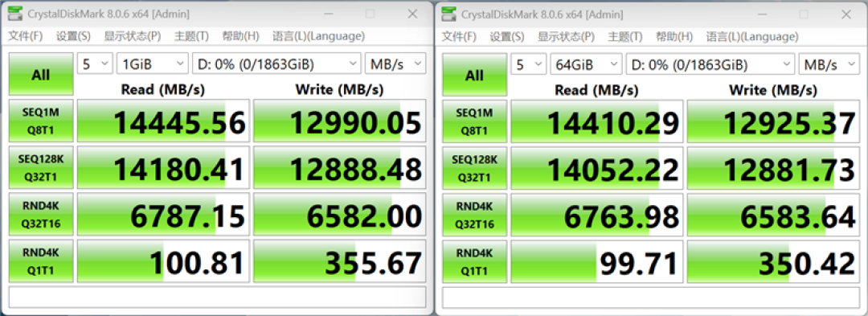Click write result 6583.64
868x316 pixels.
pyautogui.click(x=774, y=214)
